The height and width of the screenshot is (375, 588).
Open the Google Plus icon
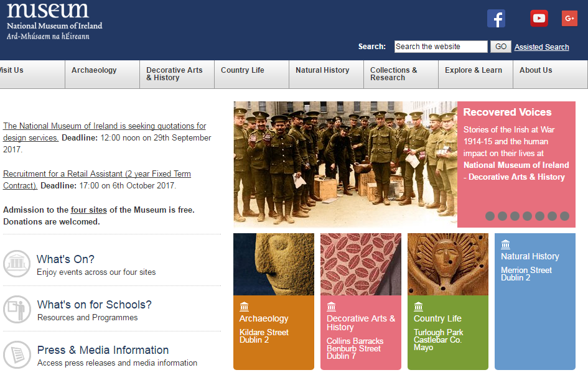coord(569,19)
